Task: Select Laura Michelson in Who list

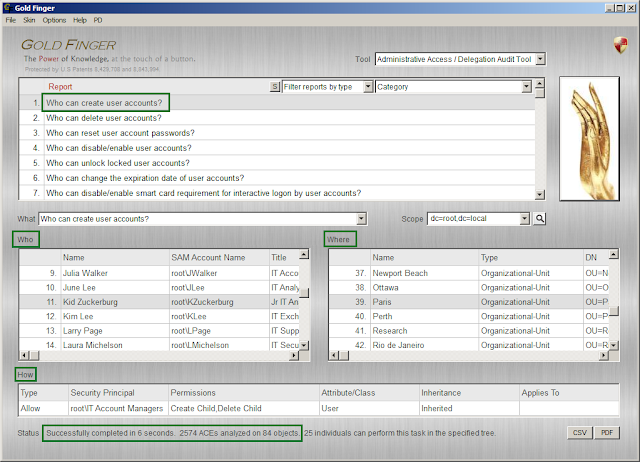Action: click(159, 345)
